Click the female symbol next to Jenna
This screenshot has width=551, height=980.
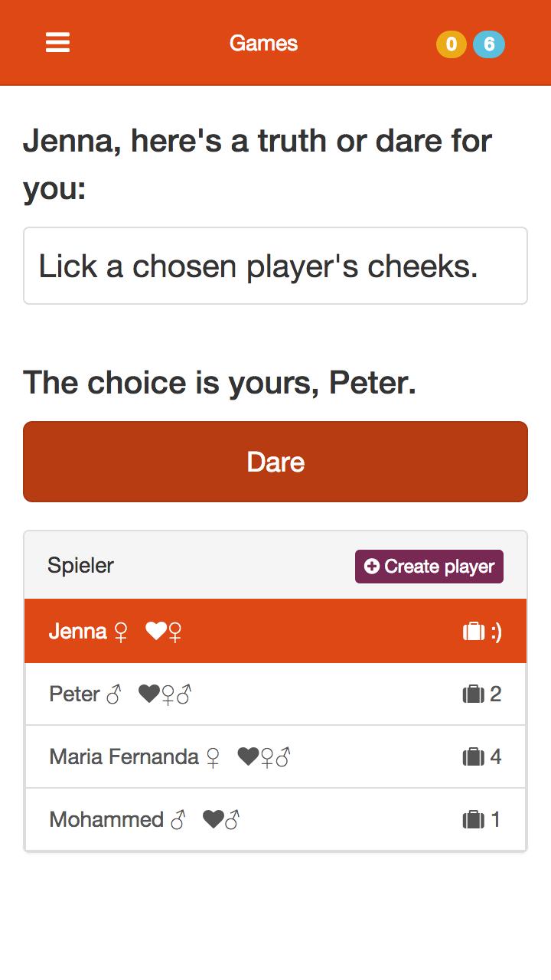click(122, 631)
